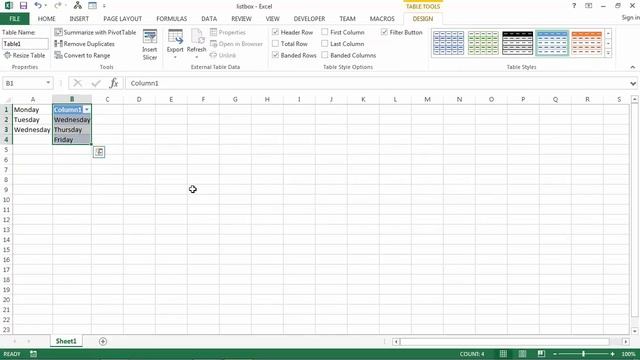Switch to the PAGE LAYOUT tab
This screenshot has width=640, height=360.
click(122, 19)
